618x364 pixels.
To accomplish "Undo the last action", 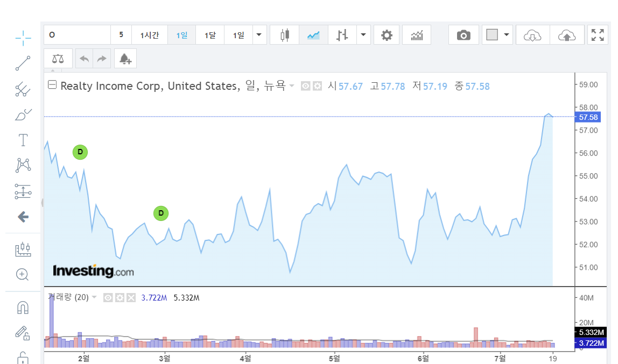I will (84, 59).
